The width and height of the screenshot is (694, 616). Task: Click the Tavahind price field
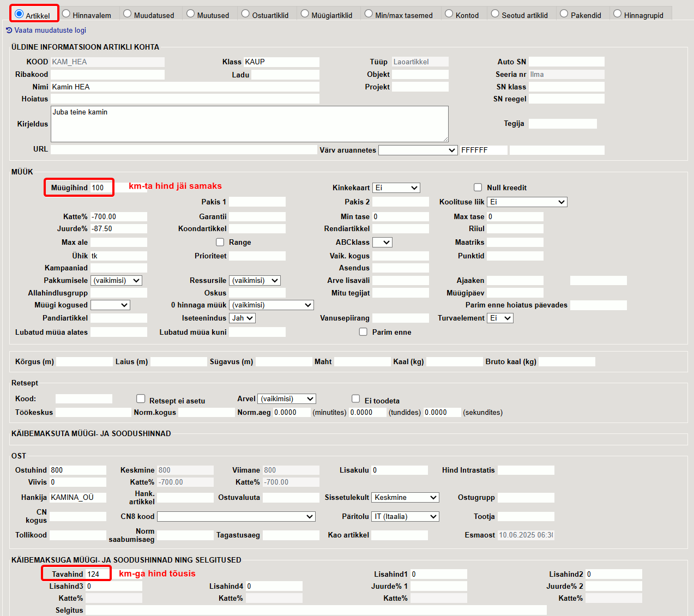pos(98,574)
